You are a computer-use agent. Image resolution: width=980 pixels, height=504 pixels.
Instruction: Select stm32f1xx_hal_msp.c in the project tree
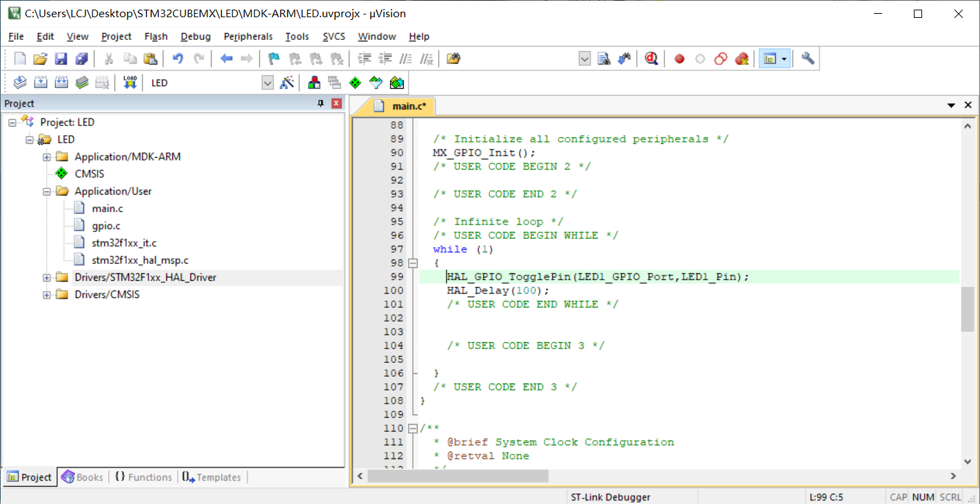(x=140, y=260)
